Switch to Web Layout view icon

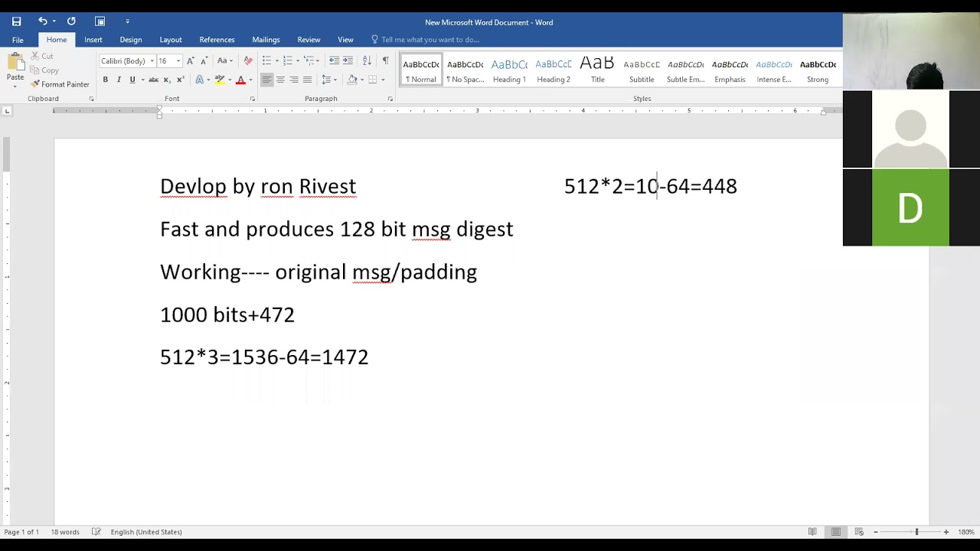(859, 532)
